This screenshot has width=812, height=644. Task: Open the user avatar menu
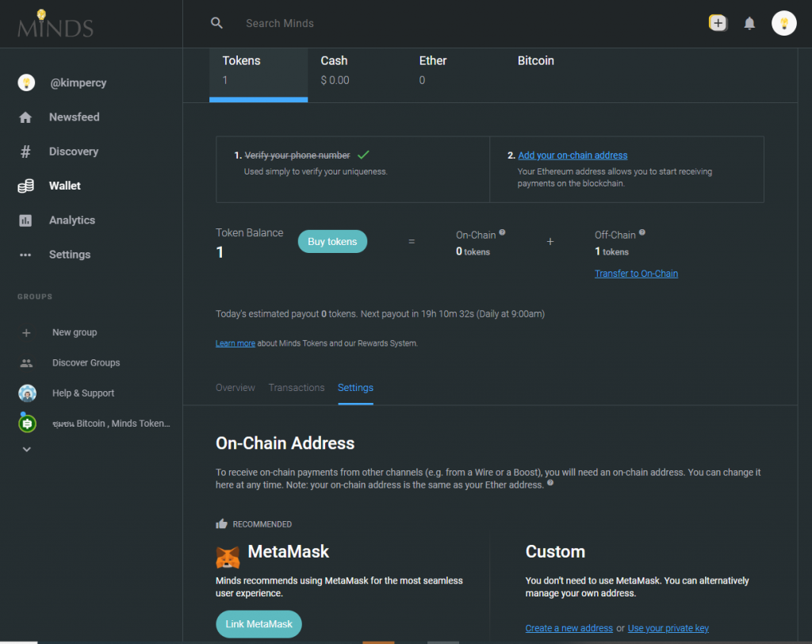784,23
